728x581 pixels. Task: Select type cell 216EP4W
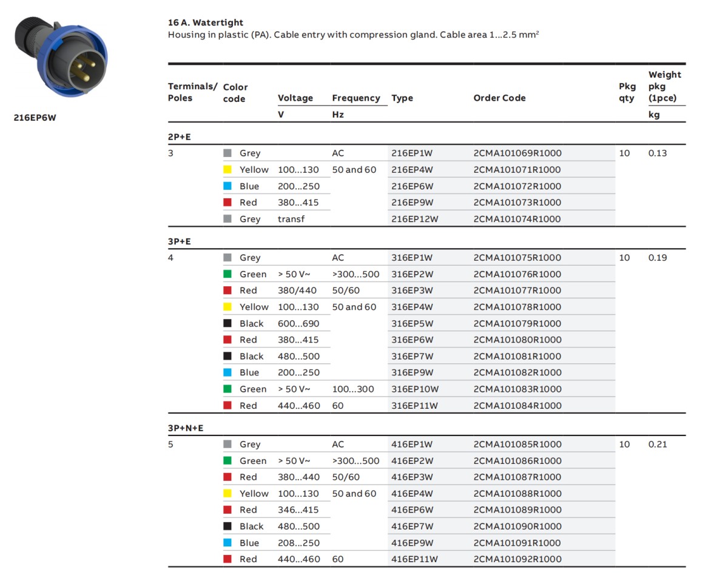[x=412, y=170]
